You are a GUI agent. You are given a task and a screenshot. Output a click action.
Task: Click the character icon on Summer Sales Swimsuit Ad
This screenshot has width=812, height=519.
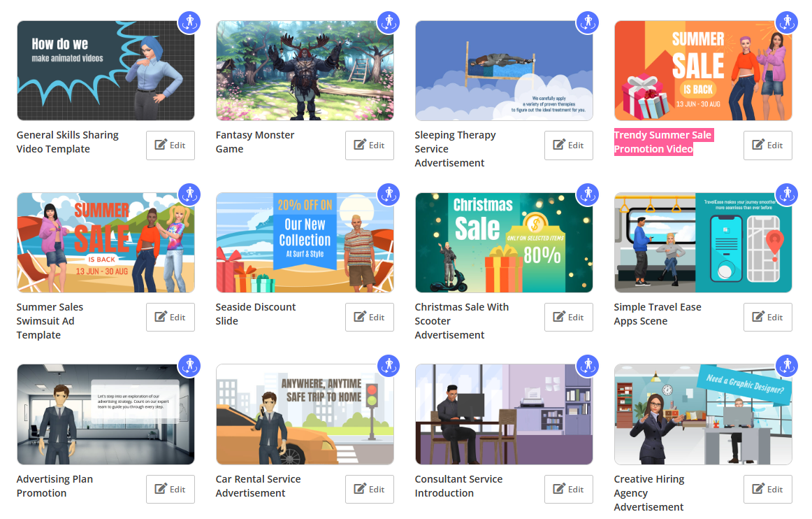coord(189,194)
